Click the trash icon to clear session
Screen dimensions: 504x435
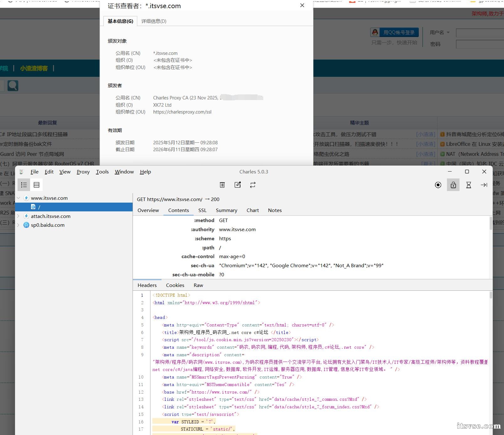222,185
